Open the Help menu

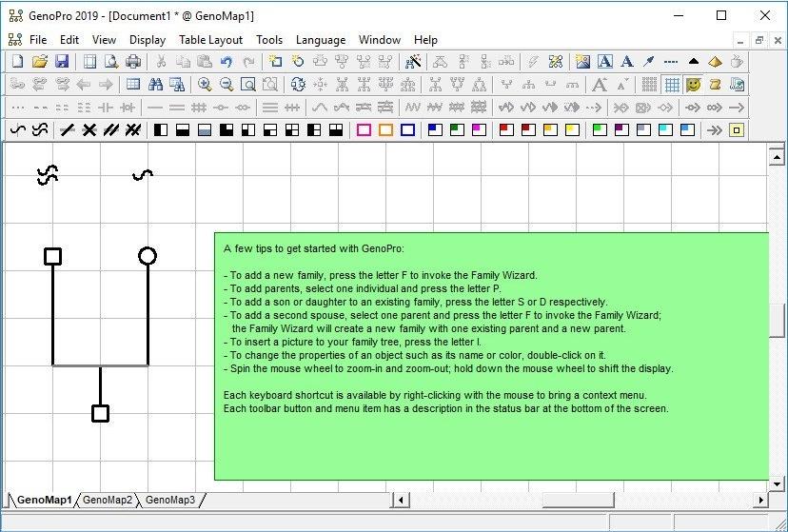click(x=425, y=40)
